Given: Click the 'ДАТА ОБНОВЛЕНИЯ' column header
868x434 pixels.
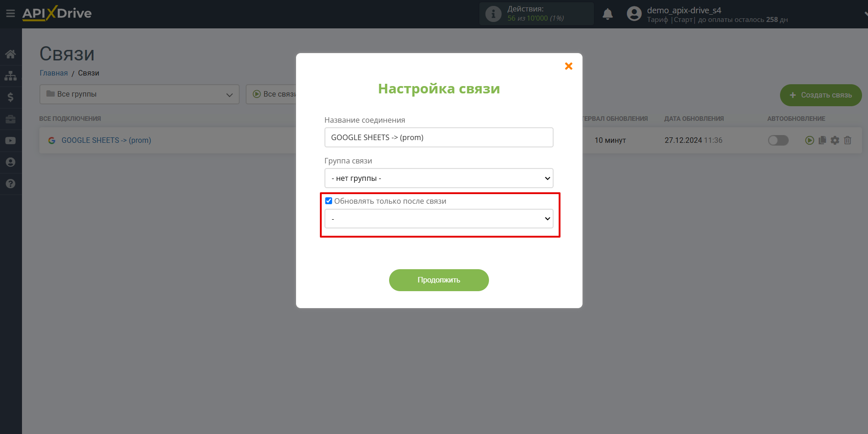Looking at the screenshot, I should 694,119.
